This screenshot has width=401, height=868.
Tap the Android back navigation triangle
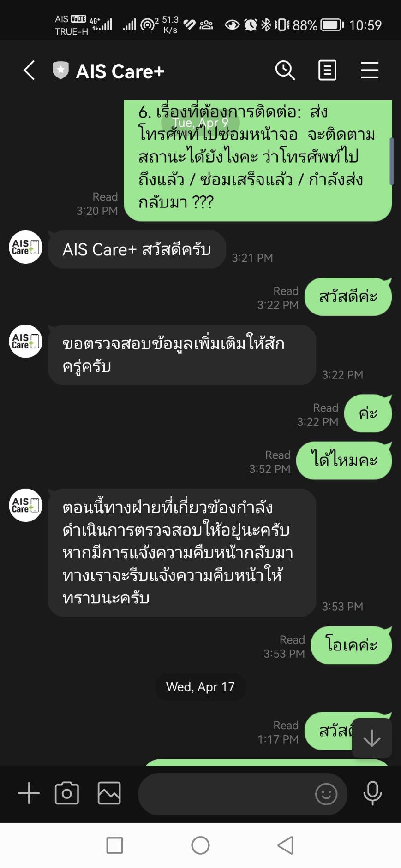pyautogui.click(x=286, y=845)
